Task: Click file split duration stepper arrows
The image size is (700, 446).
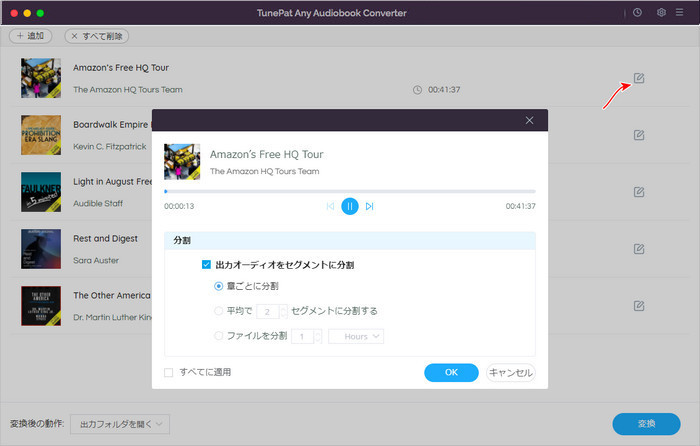Action: (317, 336)
